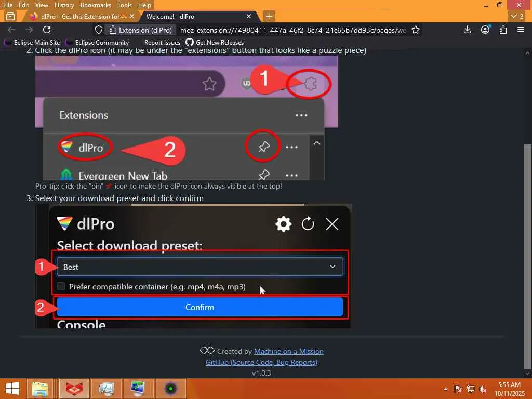The width and height of the screenshot is (532, 399).
Task: Open the Edit menu
Action: (x=23, y=5)
